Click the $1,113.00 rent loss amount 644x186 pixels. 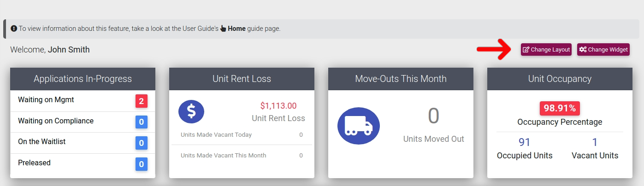point(278,106)
